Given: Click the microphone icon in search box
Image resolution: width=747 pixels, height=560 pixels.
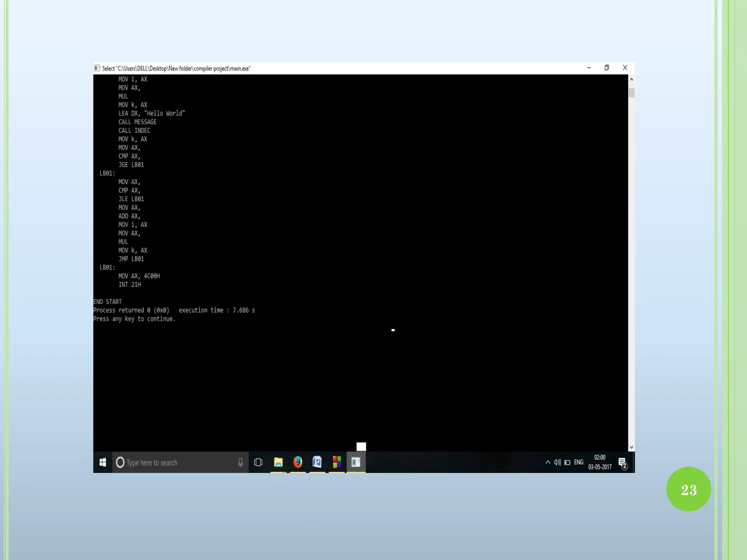Looking at the screenshot, I should tap(240, 462).
